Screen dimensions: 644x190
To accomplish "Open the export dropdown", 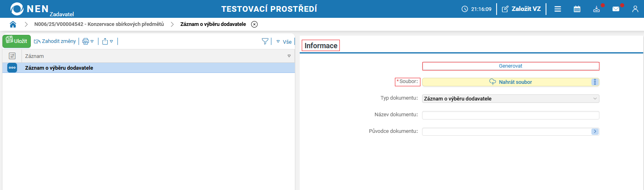I will click(x=107, y=41).
